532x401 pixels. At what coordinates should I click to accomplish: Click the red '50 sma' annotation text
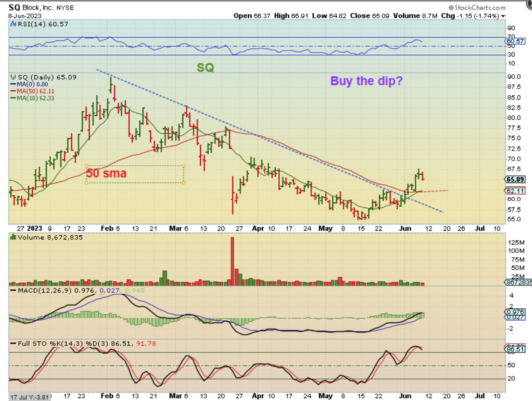point(107,173)
